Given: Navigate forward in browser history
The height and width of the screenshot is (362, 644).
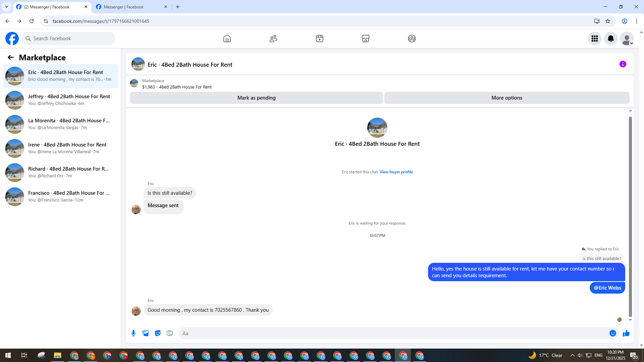Looking at the screenshot, I should point(19,21).
